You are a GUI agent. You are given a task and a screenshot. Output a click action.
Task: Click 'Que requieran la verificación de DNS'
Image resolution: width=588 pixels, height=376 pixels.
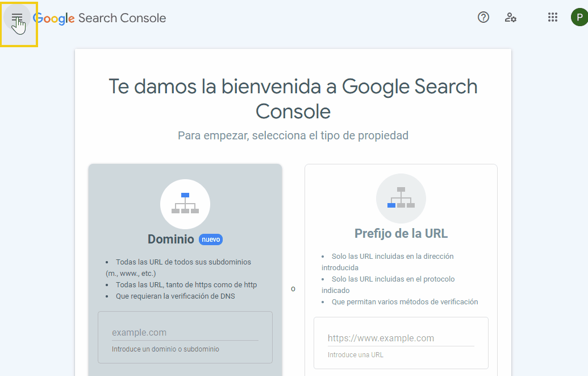(x=175, y=296)
